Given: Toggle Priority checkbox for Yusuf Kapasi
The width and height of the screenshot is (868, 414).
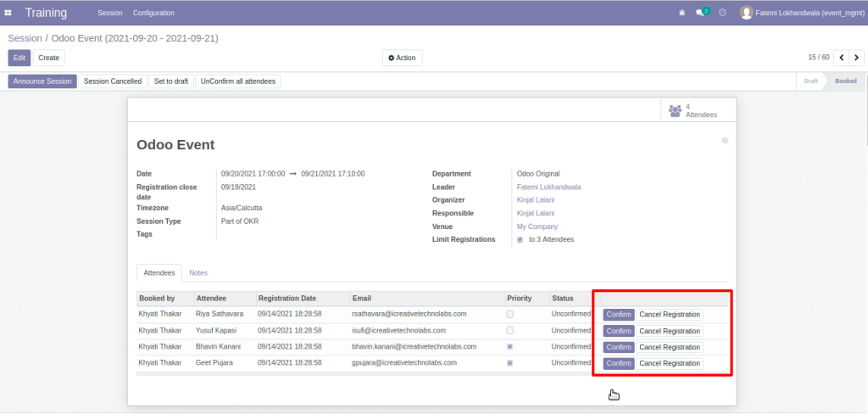Looking at the screenshot, I should pos(509,330).
